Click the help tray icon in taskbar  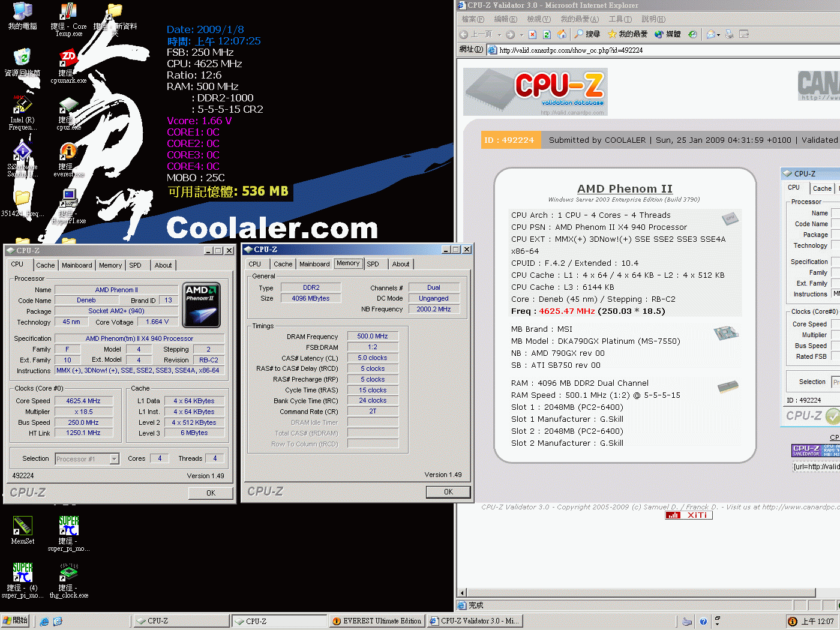[x=703, y=622]
